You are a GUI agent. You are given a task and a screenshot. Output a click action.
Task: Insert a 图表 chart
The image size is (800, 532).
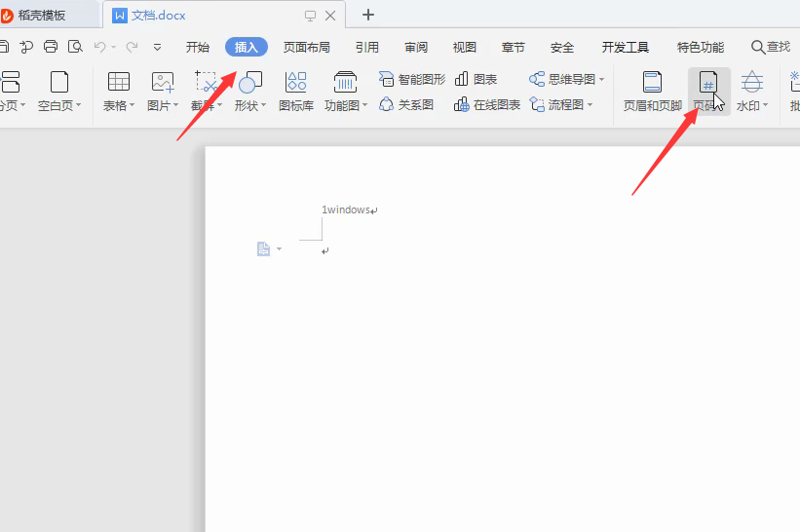coord(476,79)
